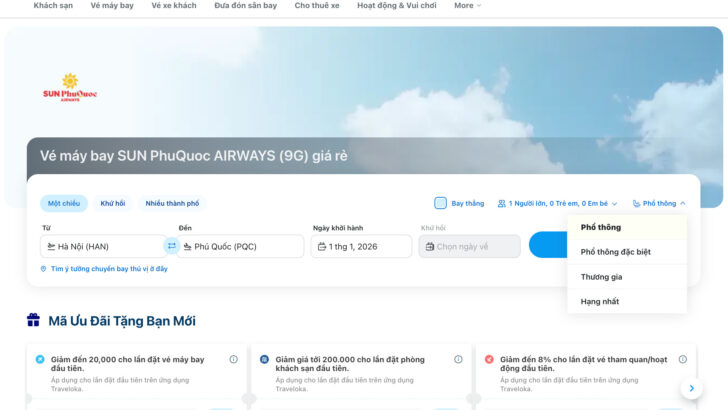The height and width of the screenshot is (410, 728).
Task: Choose Thương gia class option
Action: coord(627,277)
